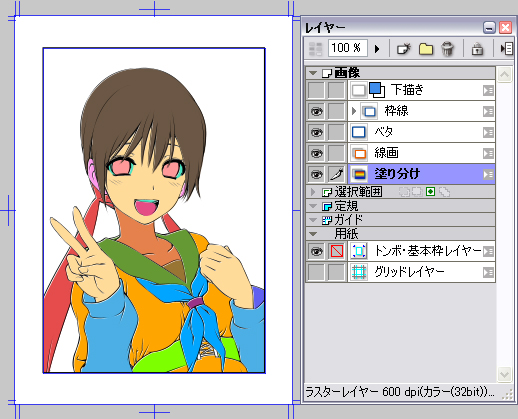Open properties for the 下描き layer
The height and width of the screenshot is (419, 518).
(488, 90)
